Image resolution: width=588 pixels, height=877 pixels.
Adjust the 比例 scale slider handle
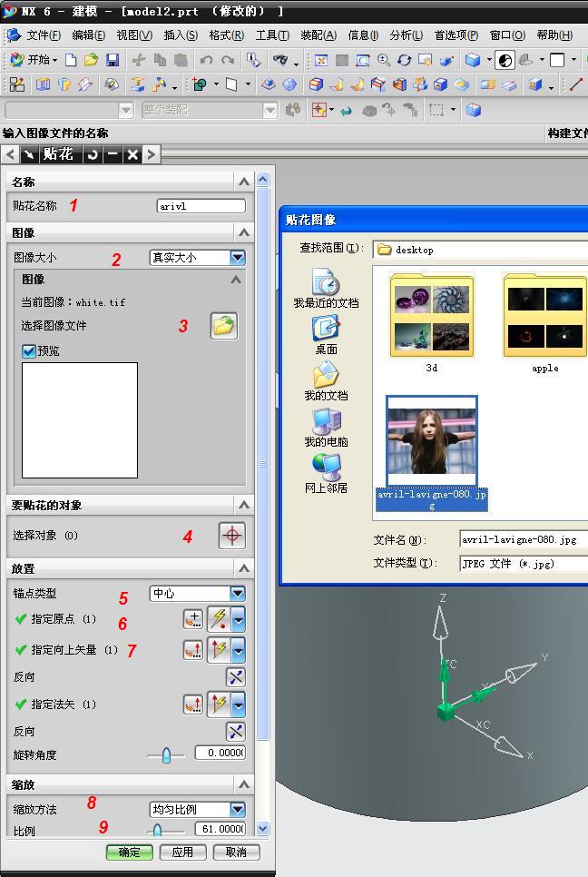coord(157,831)
